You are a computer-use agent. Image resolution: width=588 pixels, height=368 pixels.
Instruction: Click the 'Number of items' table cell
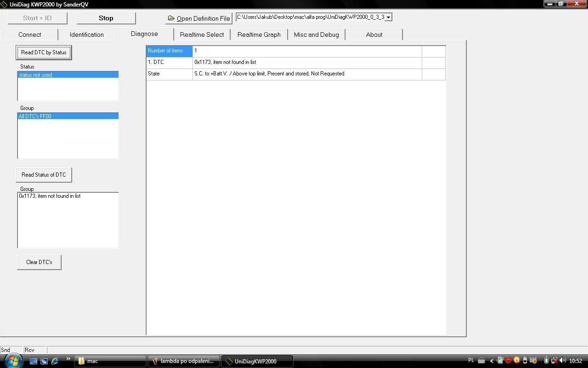pyautogui.click(x=170, y=51)
